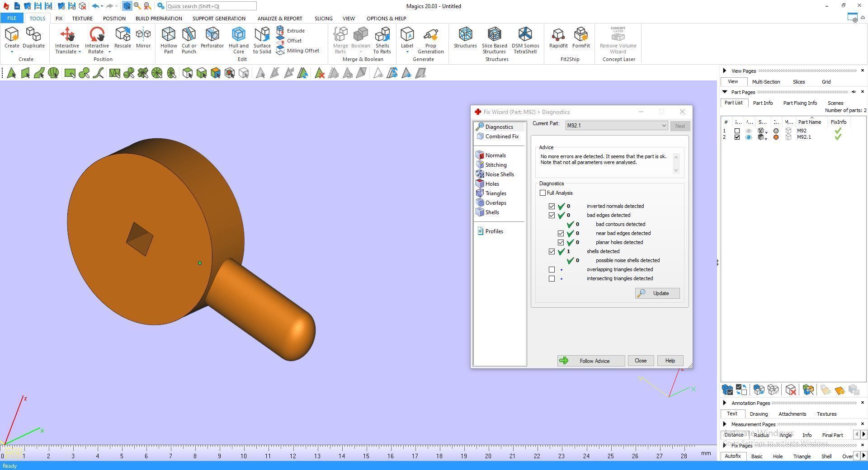Click the color swatch of part M92.1
Viewport: 868px width, 470px height.
pos(776,137)
